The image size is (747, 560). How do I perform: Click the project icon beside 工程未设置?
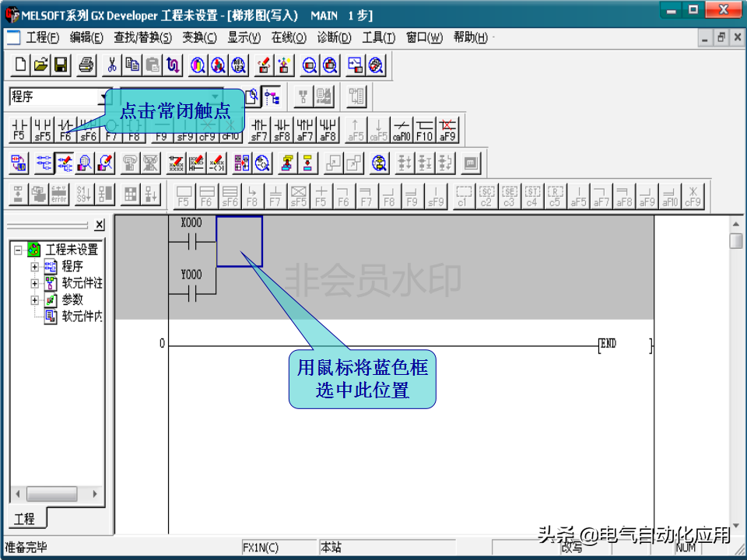[x=33, y=250]
